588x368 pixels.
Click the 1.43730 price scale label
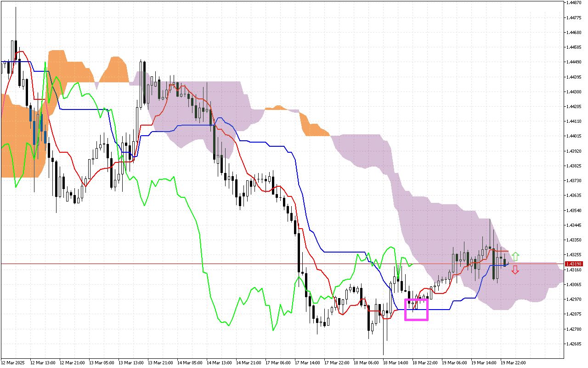(574, 181)
